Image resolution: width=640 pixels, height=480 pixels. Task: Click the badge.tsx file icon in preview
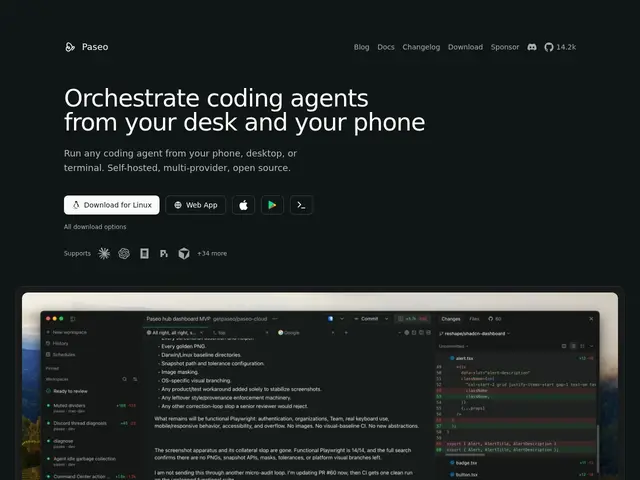[x=452, y=462]
